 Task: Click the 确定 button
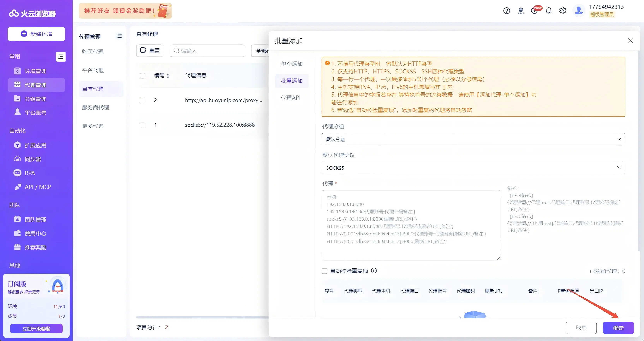[x=618, y=328]
